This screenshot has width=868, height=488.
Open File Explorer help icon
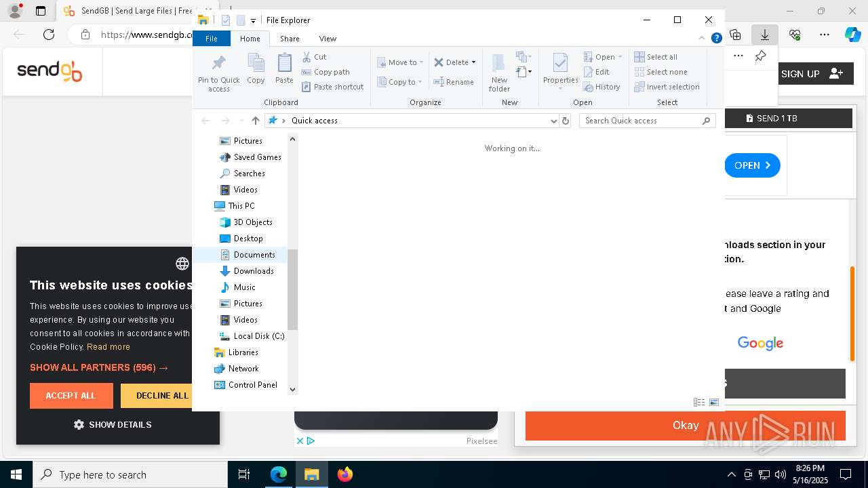(716, 39)
